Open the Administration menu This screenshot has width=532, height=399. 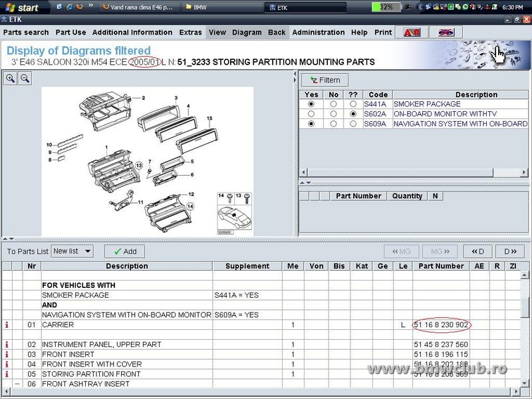319,32
